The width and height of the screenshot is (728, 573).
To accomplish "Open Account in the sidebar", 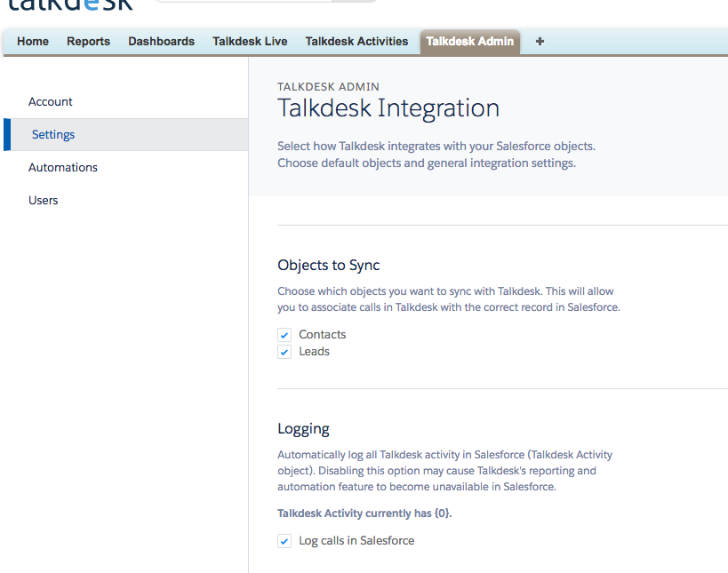I will (x=50, y=101).
